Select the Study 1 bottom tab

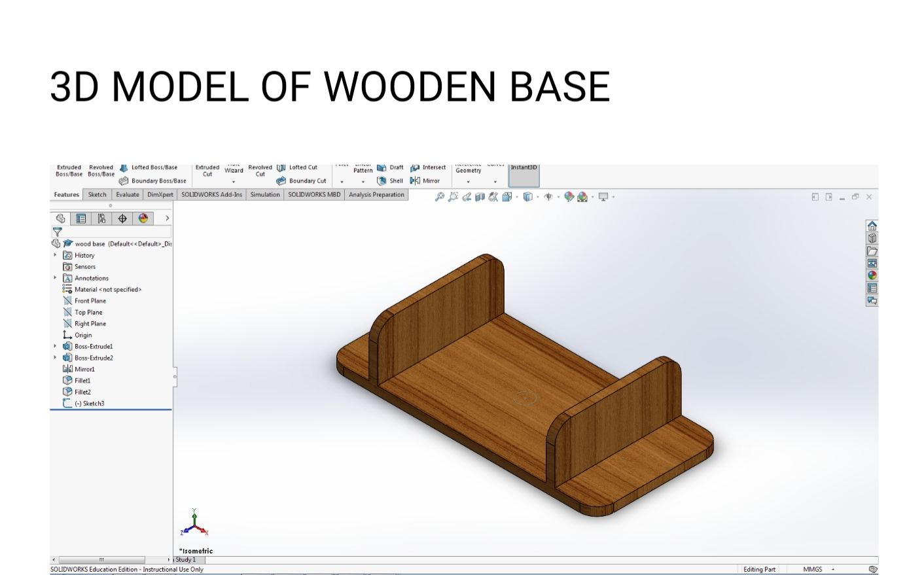click(x=186, y=560)
